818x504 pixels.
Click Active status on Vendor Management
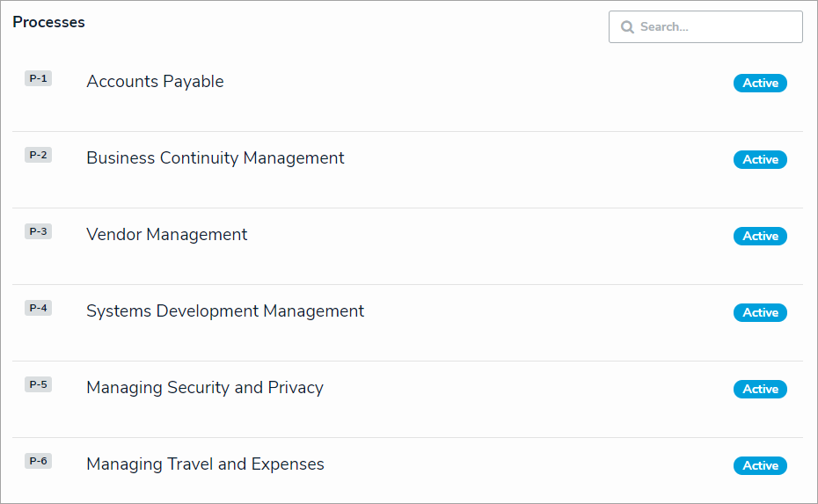coord(760,237)
